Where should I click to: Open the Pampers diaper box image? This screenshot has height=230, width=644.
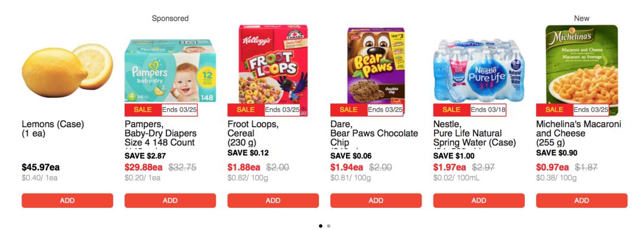pos(170,70)
